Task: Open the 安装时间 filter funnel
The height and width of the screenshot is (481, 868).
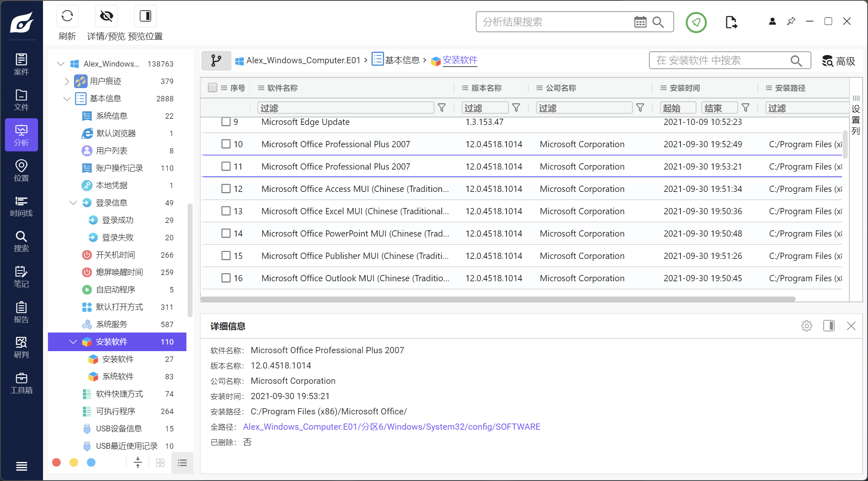Action: [745, 108]
